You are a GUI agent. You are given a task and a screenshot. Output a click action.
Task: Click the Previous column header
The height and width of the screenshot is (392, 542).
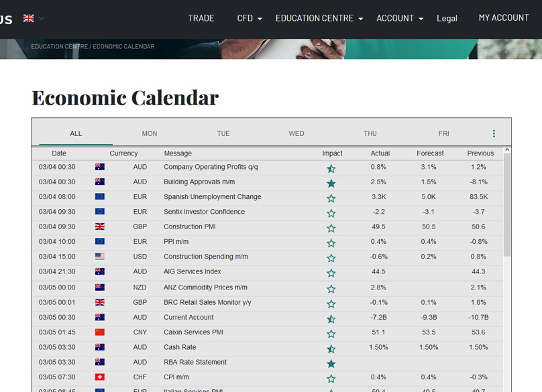[480, 153]
